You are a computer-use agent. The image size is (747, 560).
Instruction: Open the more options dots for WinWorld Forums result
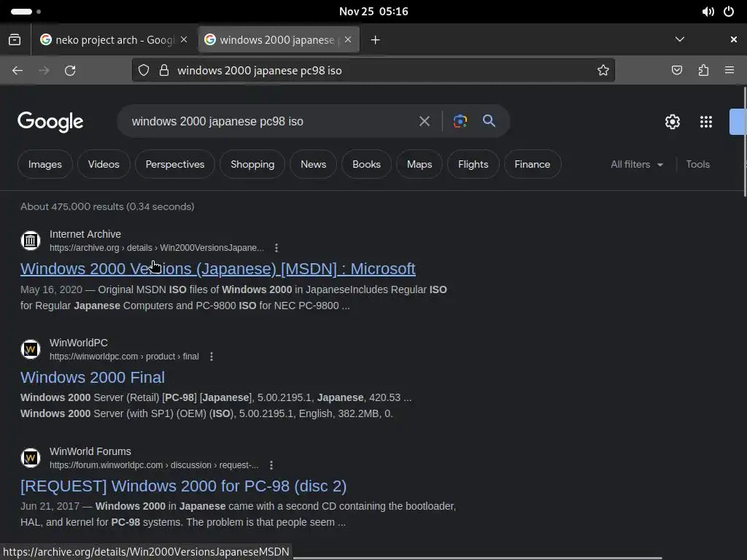coord(271,464)
